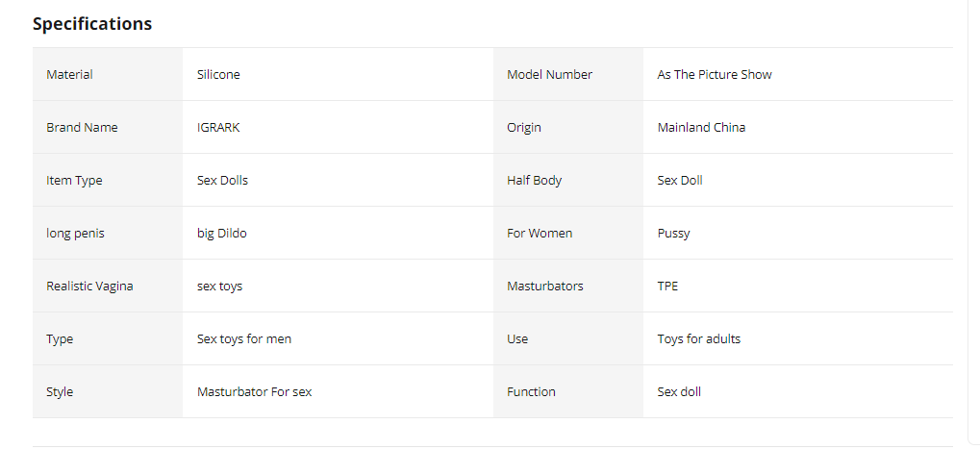Select the Origin label cell

click(x=524, y=128)
